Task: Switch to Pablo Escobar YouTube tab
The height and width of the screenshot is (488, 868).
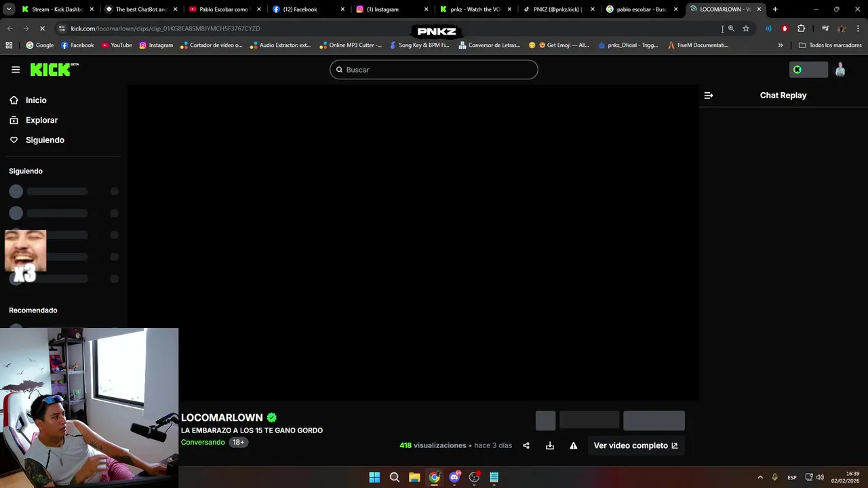Action: 224,9
